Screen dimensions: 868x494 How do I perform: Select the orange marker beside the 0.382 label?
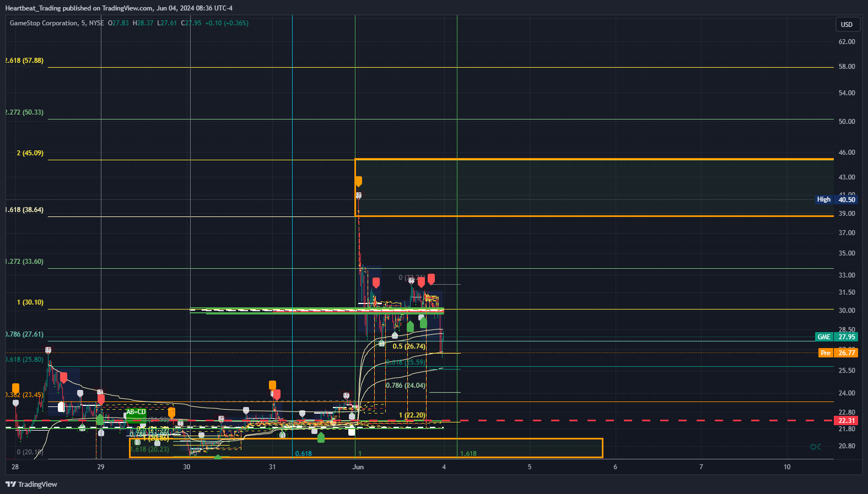click(15, 388)
